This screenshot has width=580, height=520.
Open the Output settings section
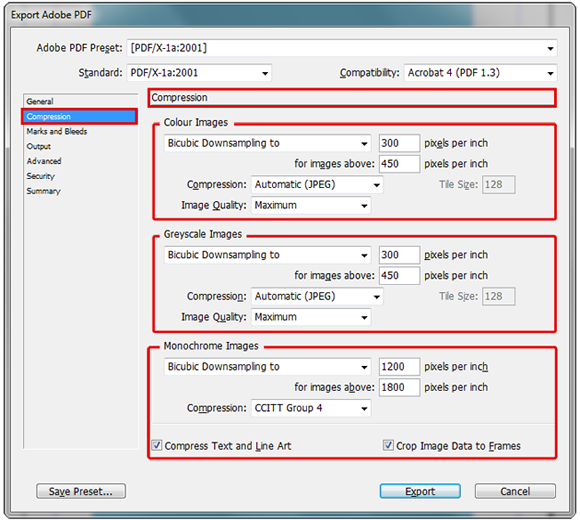point(38,146)
